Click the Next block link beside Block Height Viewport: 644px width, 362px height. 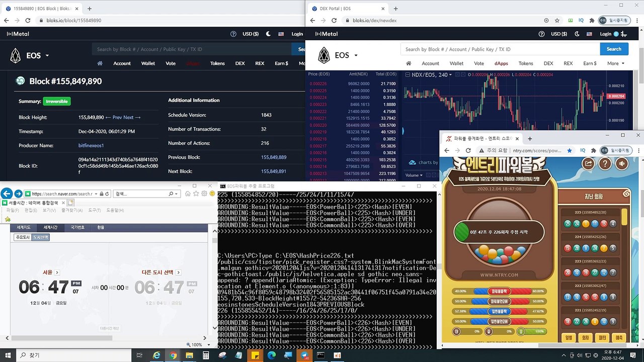[x=132, y=117]
